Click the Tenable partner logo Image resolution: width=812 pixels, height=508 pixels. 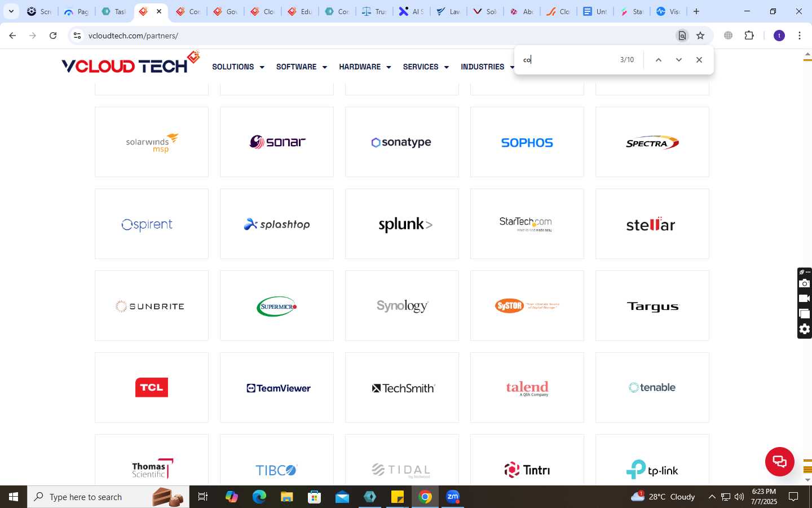[652, 388]
